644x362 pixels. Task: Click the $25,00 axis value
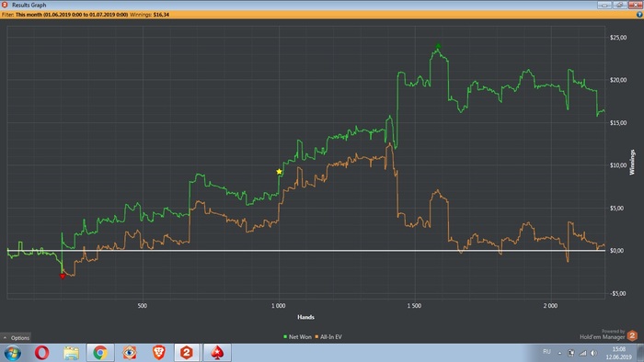click(618, 38)
